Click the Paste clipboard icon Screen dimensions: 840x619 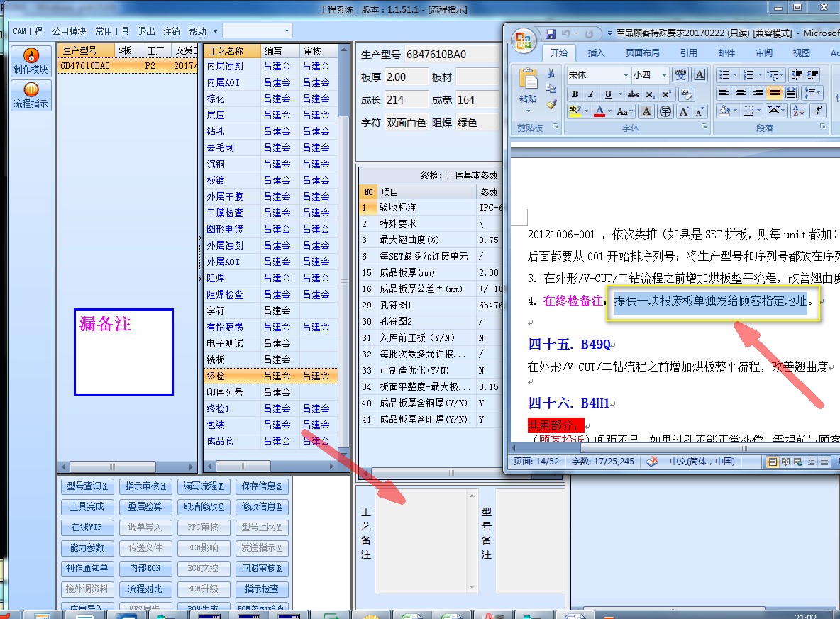[x=528, y=79]
